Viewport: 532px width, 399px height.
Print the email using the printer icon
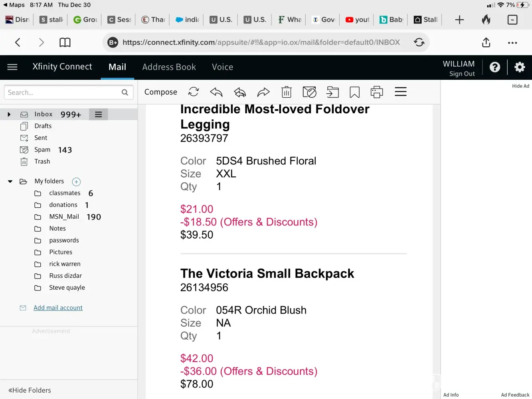pos(376,92)
